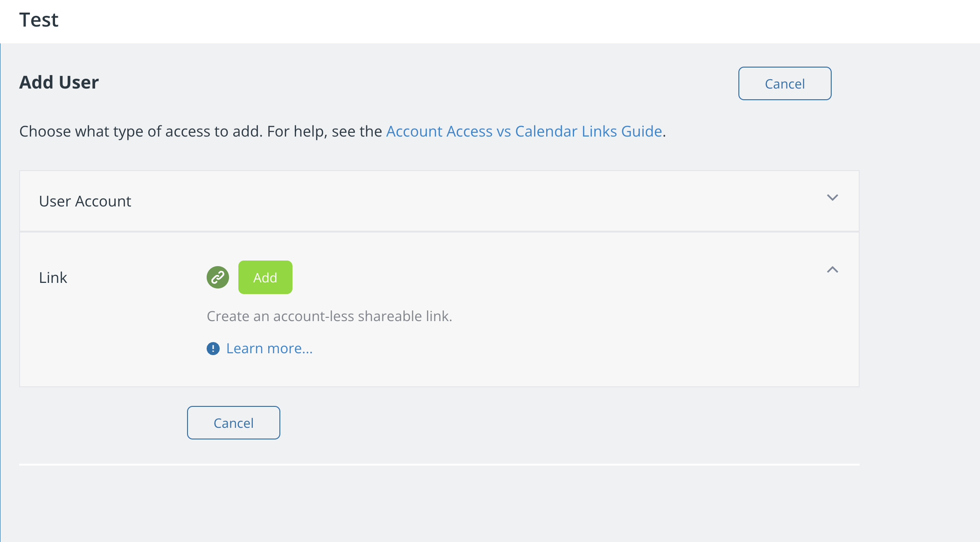Click the Cancel button beside the Add User heading
The image size is (980, 542).
click(785, 83)
